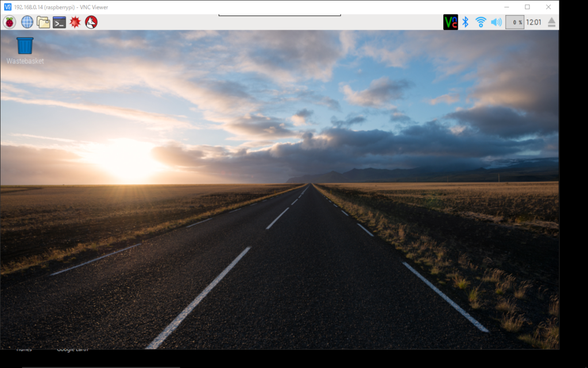Open the Bluetooth menu in panel
Image resolution: width=588 pixels, height=368 pixels.
tap(465, 22)
